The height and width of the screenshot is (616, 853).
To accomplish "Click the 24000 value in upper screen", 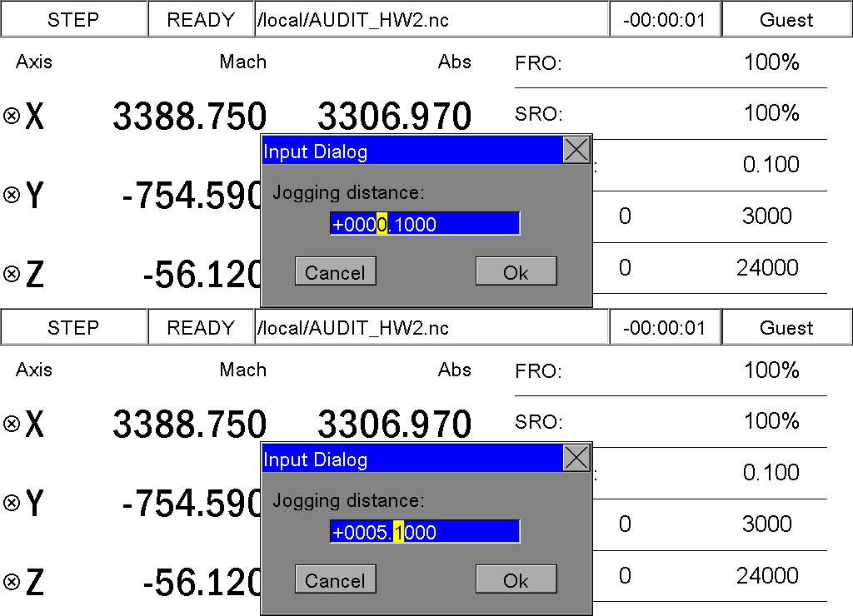I will click(767, 267).
